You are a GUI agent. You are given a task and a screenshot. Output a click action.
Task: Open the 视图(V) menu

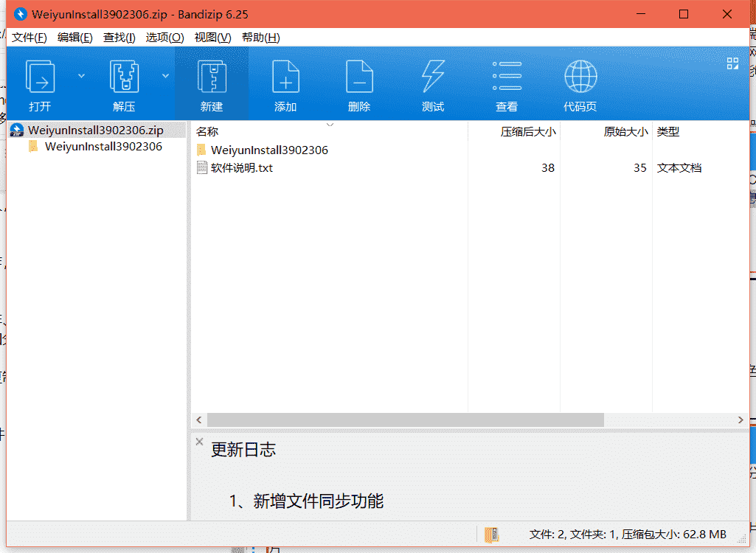[x=212, y=37]
